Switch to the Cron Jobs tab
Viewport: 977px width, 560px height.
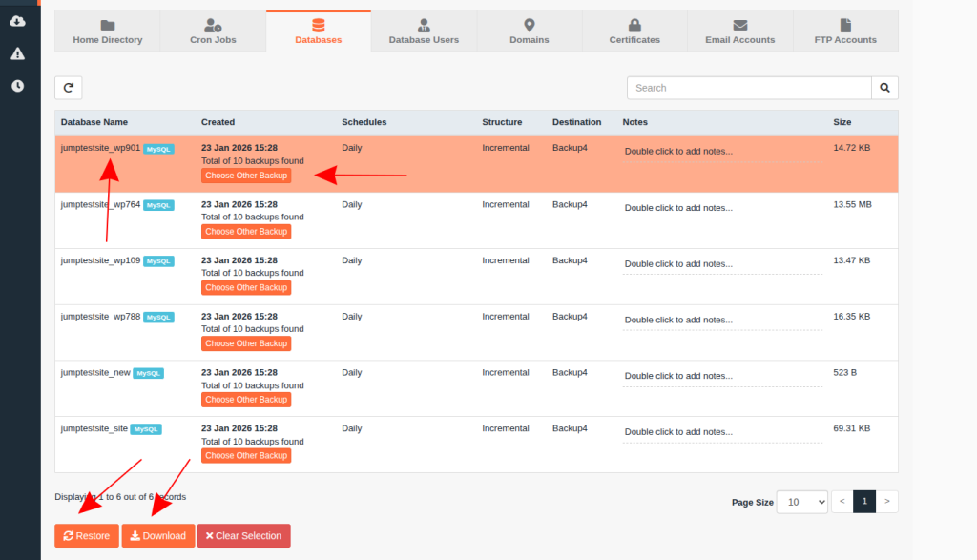coord(212,31)
